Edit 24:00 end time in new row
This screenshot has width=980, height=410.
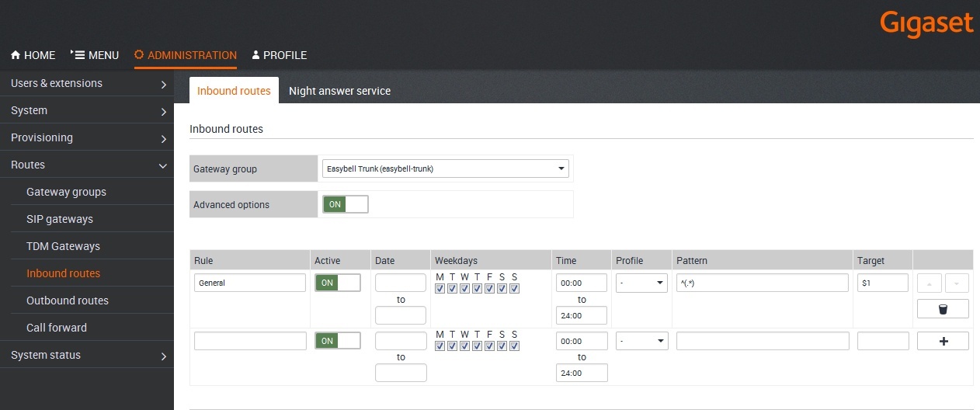pyautogui.click(x=582, y=373)
